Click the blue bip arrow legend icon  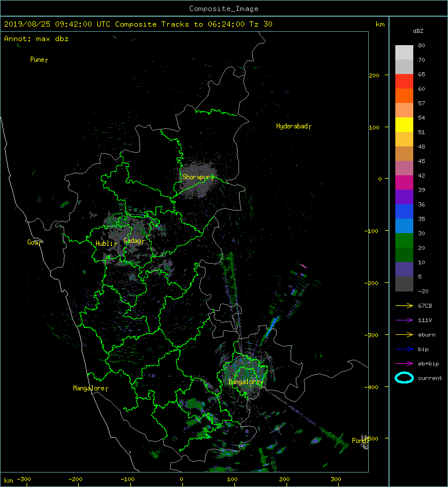pos(404,349)
